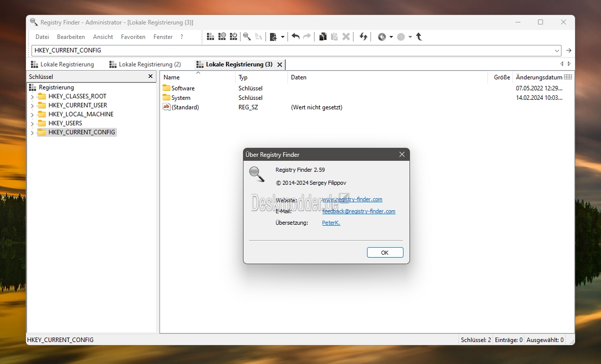
Task: Click the Daten column header
Action: pos(387,77)
